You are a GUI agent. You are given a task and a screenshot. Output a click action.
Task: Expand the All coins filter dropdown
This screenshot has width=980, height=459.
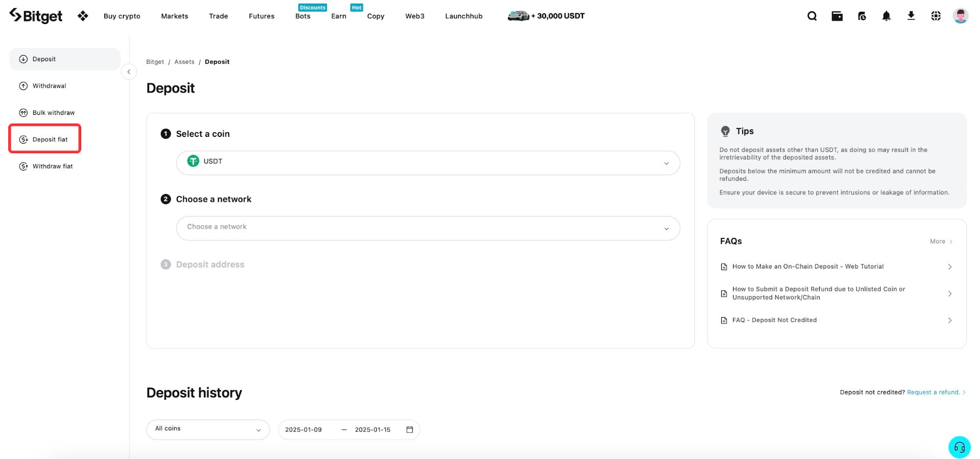coord(208,429)
